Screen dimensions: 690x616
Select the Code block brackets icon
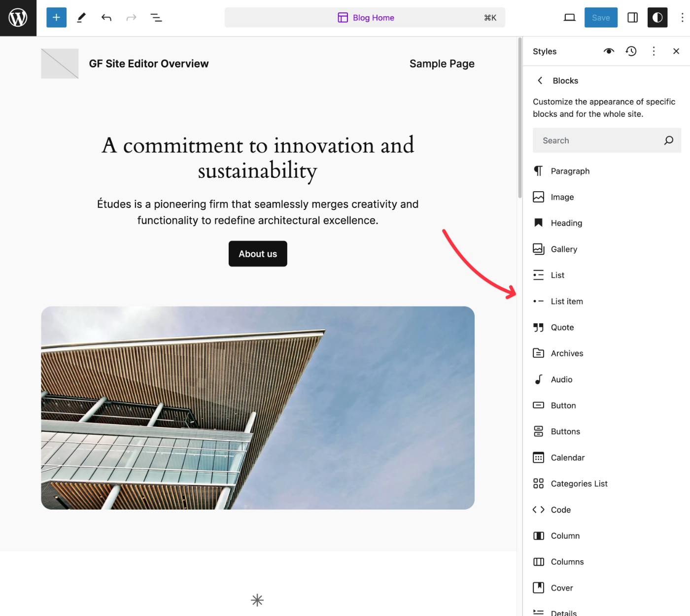[539, 510]
